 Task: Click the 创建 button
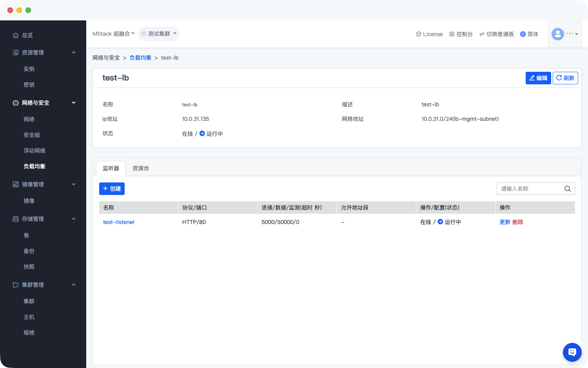112,189
